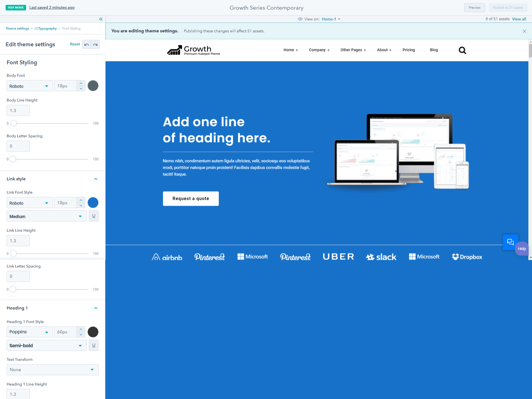Collapse the Link style section
Image resolution: width=532 pixels, height=399 pixels.
[96, 179]
